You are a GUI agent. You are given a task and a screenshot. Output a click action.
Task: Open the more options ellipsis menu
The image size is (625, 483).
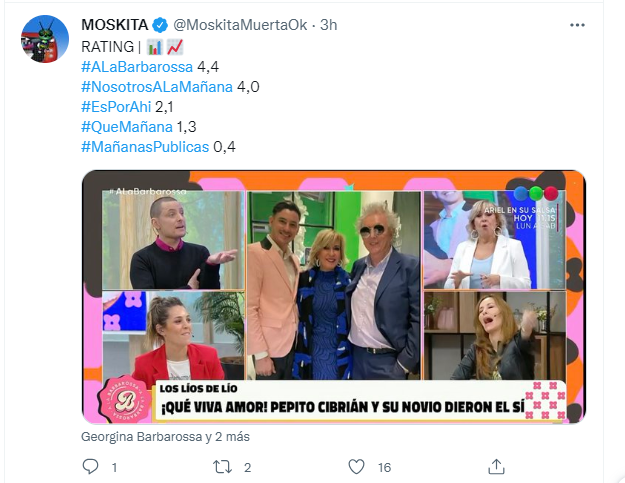coord(577,25)
